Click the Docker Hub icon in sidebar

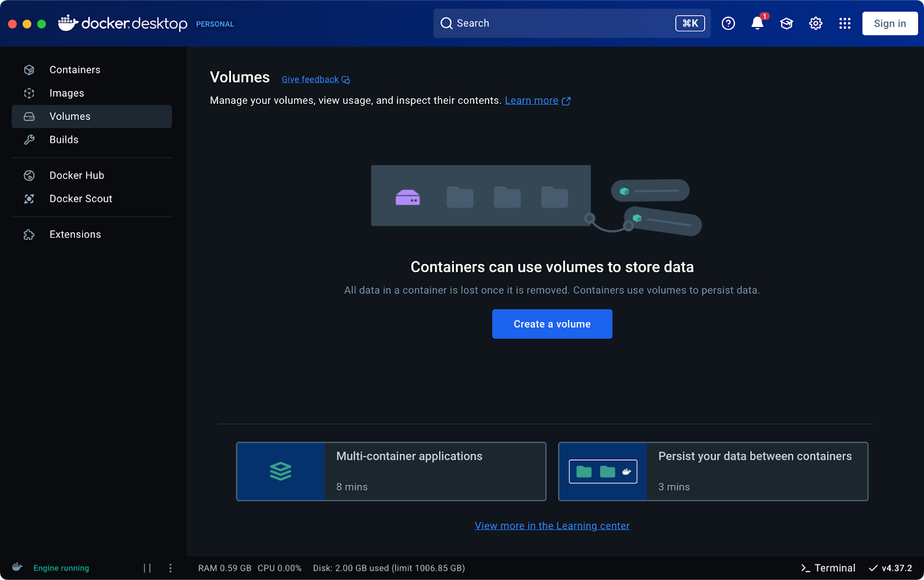coord(29,175)
